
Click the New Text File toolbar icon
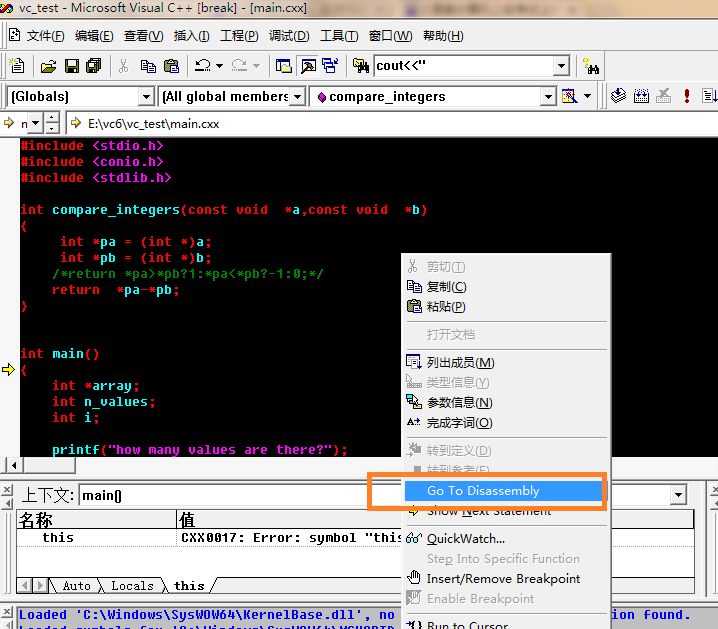click(17, 66)
